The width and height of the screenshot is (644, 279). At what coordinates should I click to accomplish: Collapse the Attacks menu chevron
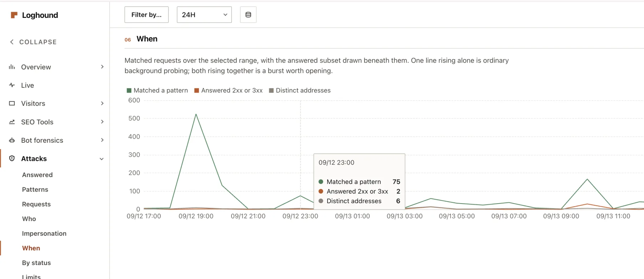coord(102,159)
